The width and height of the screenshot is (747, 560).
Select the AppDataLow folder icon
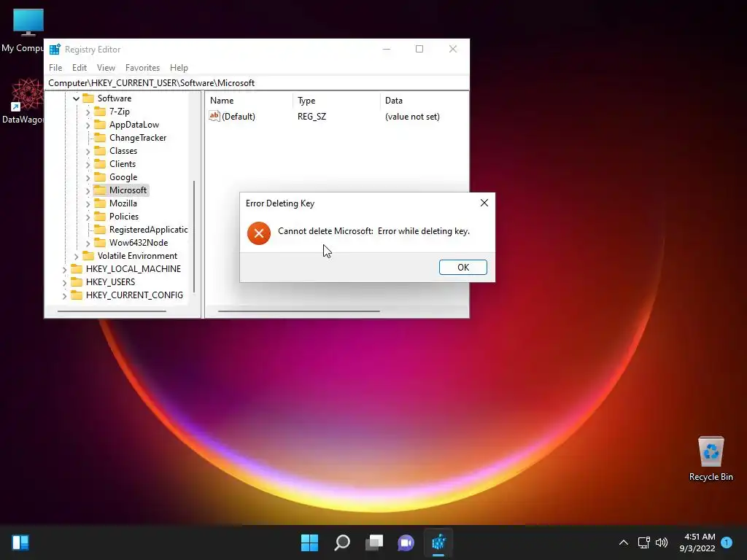[x=100, y=124]
